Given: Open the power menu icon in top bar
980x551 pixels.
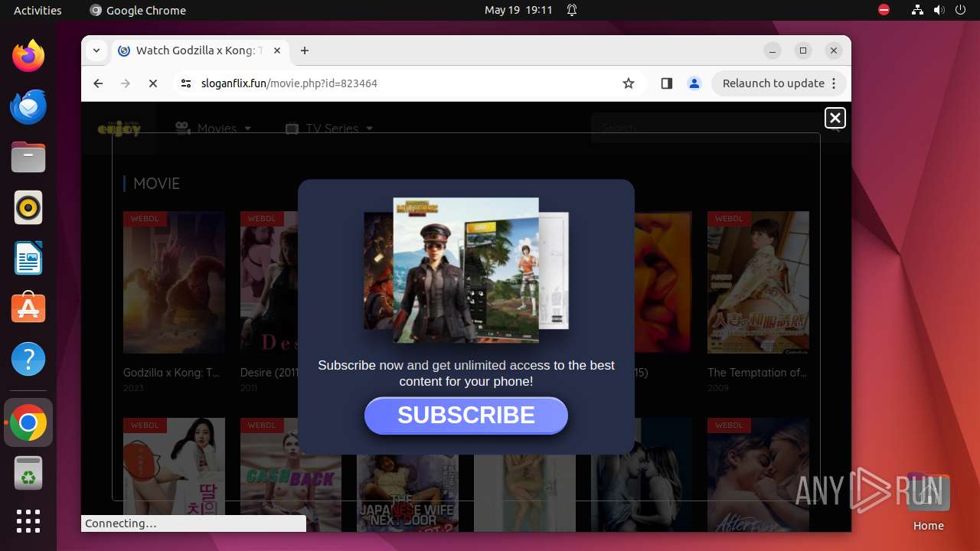Looking at the screenshot, I should 959,10.
